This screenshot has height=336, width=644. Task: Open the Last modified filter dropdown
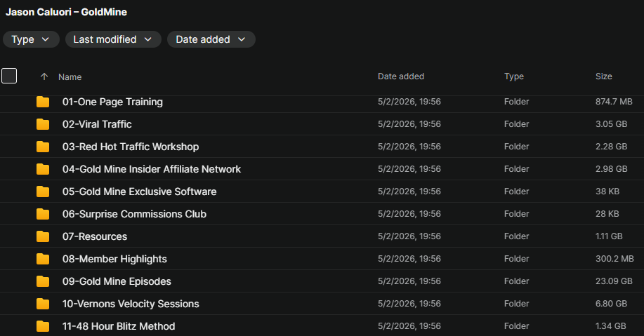pos(113,39)
